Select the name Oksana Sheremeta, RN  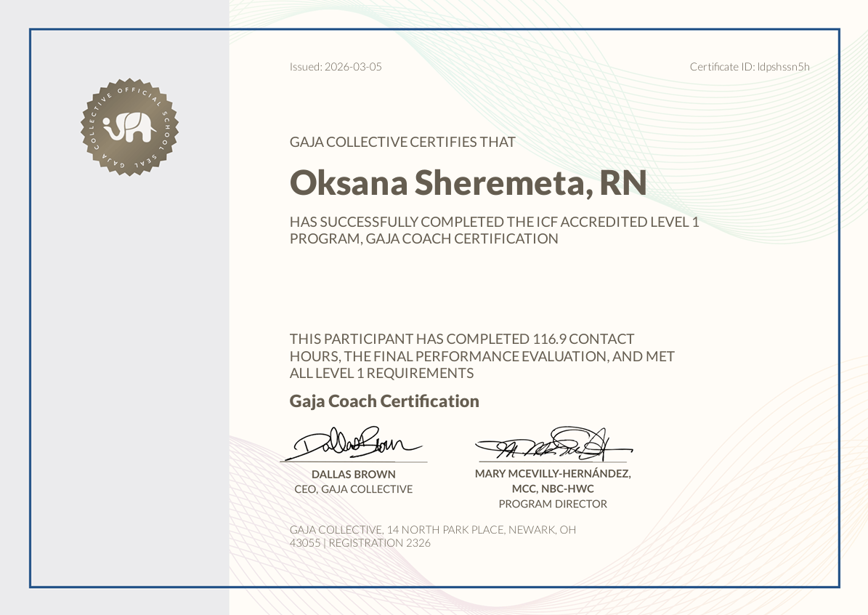click(x=469, y=182)
